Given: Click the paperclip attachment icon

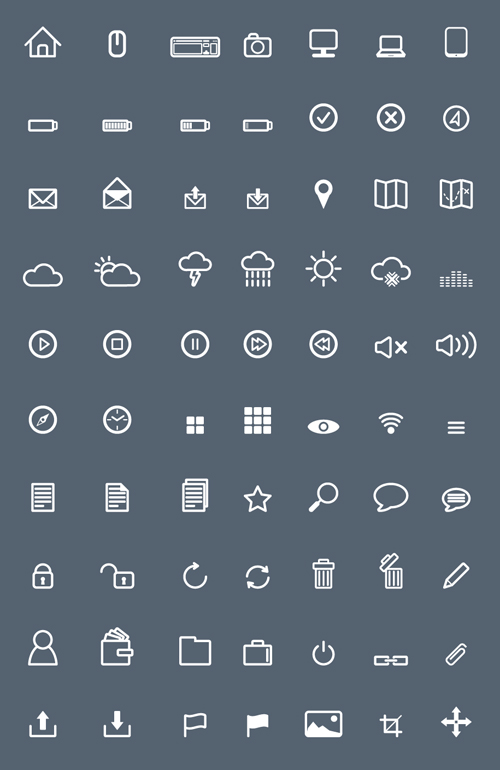Looking at the screenshot, I should (456, 654).
